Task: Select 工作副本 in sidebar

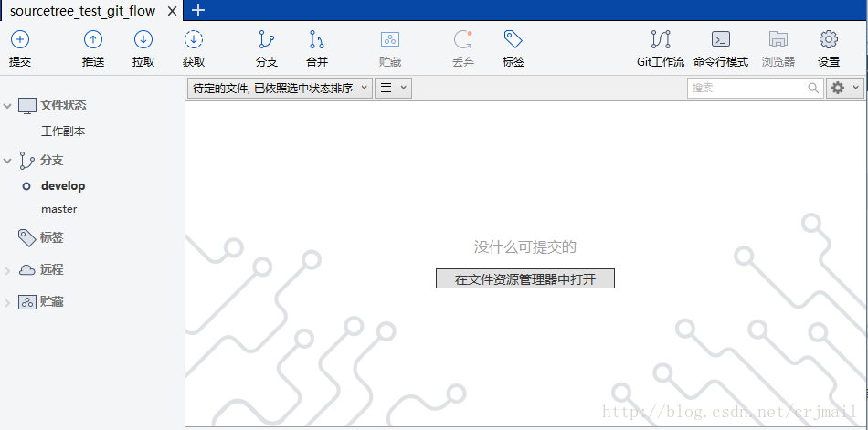Action: 63,131
